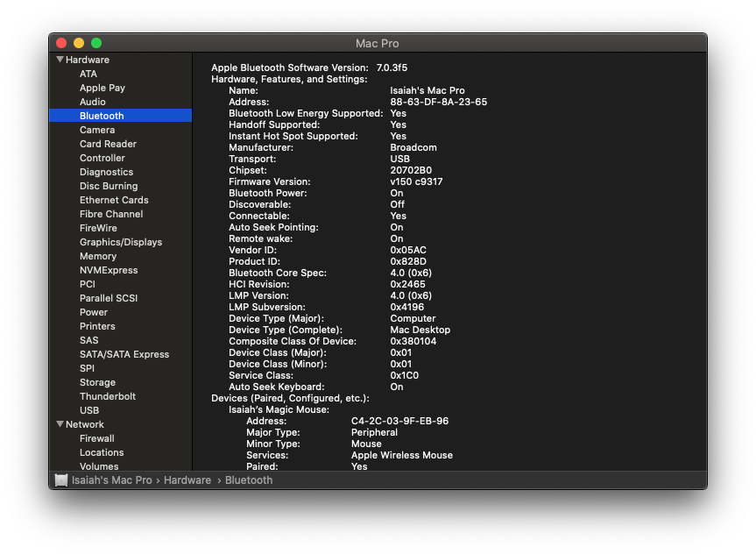Select Disc Burning in sidebar
The width and height of the screenshot is (756, 554).
109,186
